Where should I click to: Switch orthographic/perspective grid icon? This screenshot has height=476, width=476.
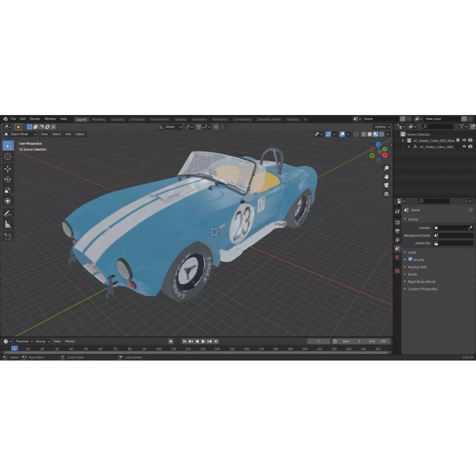click(x=387, y=193)
